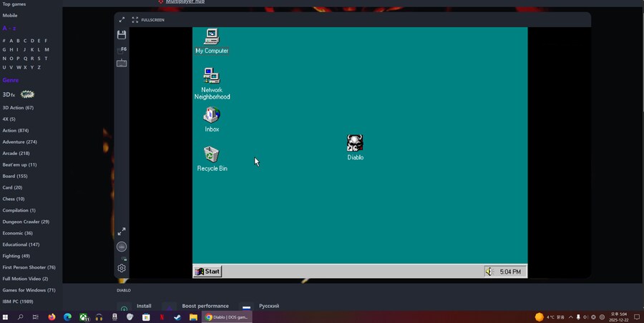Click the Install button
This screenshot has width=644, height=323.
(143, 306)
